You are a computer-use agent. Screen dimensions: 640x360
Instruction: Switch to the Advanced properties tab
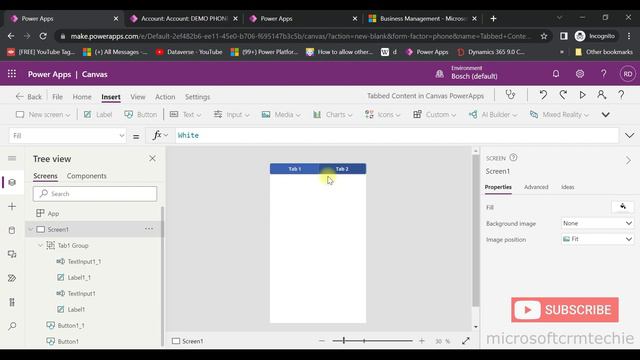[536, 187]
